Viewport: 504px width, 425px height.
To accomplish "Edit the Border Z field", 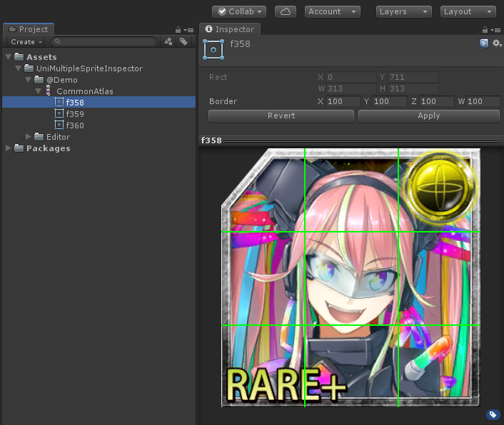I will (436, 101).
